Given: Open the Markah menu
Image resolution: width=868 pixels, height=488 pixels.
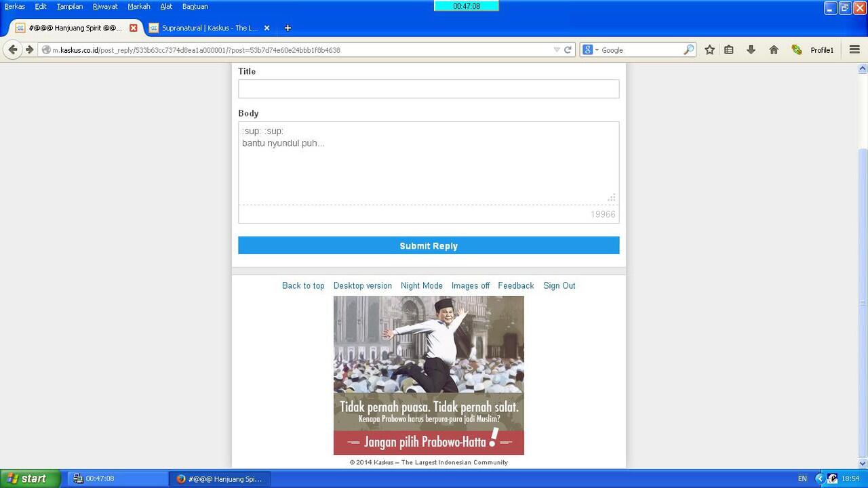Looking at the screenshot, I should pyautogui.click(x=139, y=6).
